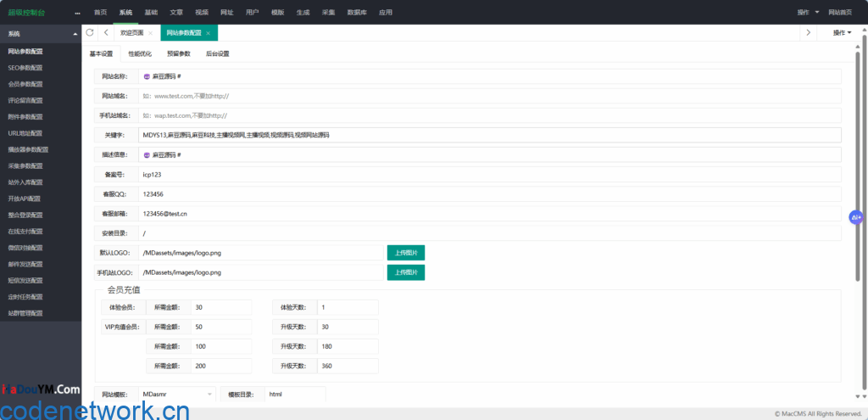Click the 体验天数 field showing 1
Screen dimensions: 868x420
click(x=348, y=307)
